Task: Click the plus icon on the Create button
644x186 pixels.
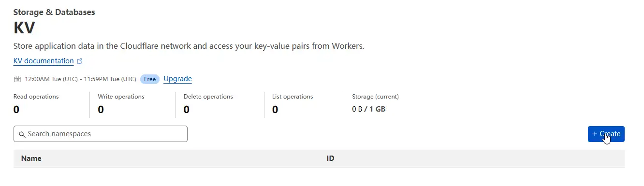Action: [x=595, y=134]
